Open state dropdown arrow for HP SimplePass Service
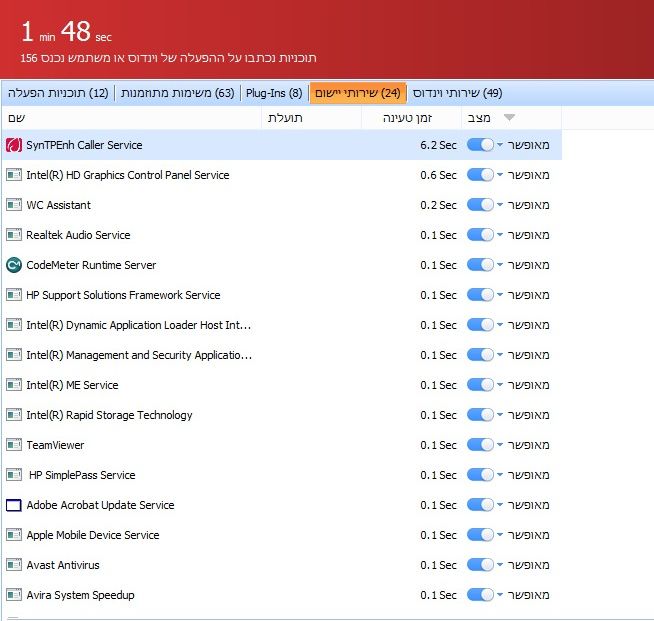The height and width of the screenshot is (621, 654). (x=500, y=475)
